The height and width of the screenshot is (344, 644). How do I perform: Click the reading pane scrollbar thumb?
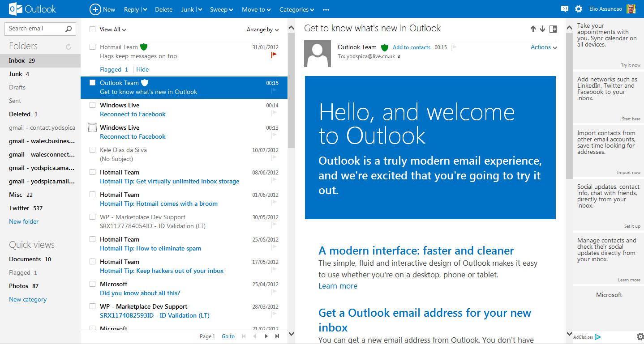(x=569, y=105)
